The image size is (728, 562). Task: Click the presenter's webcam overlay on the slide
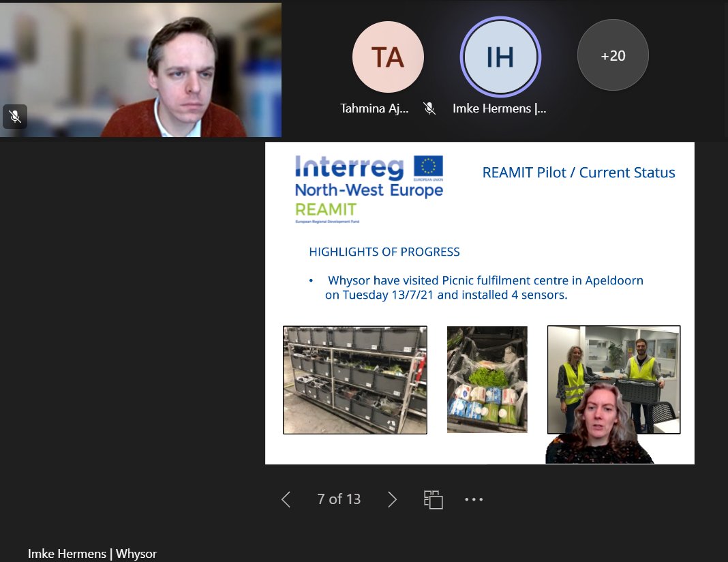click(x=599, y=423)
